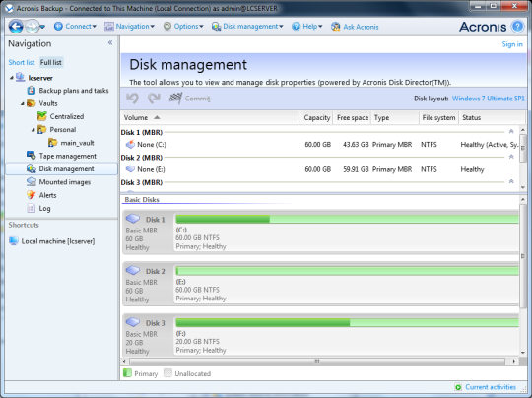Open Mounted images
The width and height of the screenshot is (532, 398).
(x=64, y=182)
